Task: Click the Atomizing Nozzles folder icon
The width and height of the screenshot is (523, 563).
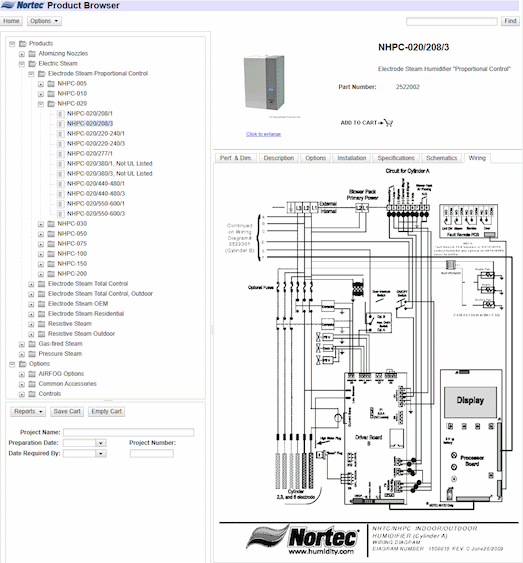Action: [32, 53]
